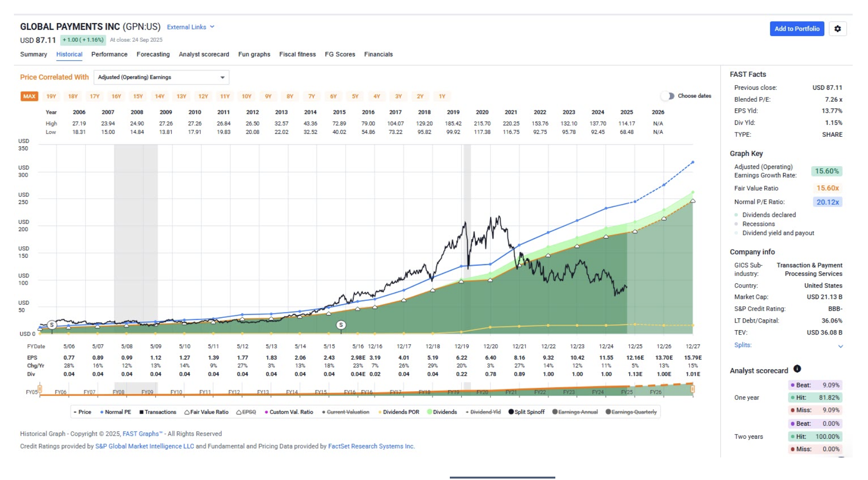Click the S&P Credit Rating BBB- value

click(835, 309)
